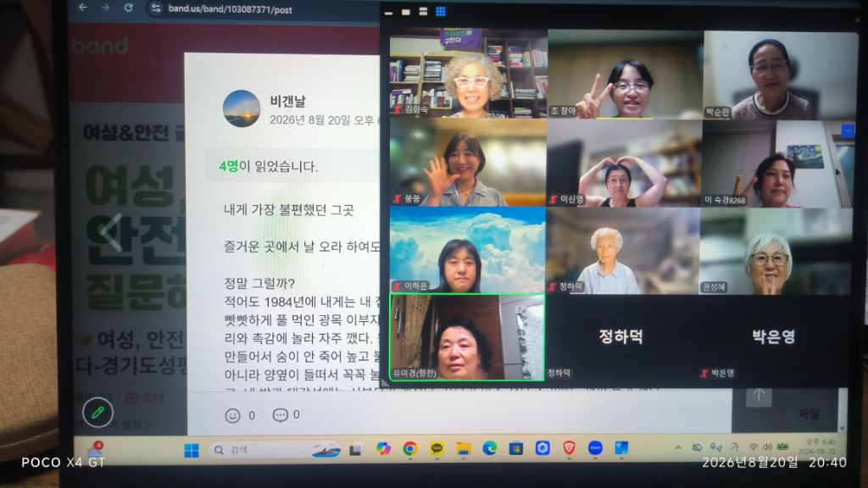868x488 pixels.
Task: Switch Zoom to the two-row strip view
Action: pos(423,12)
